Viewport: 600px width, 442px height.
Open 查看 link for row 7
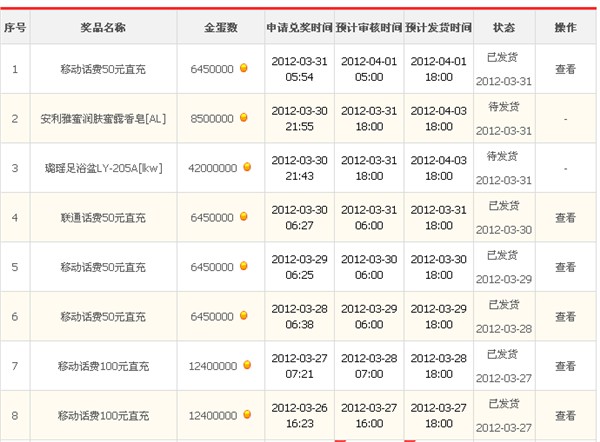(x=565, y=366)
